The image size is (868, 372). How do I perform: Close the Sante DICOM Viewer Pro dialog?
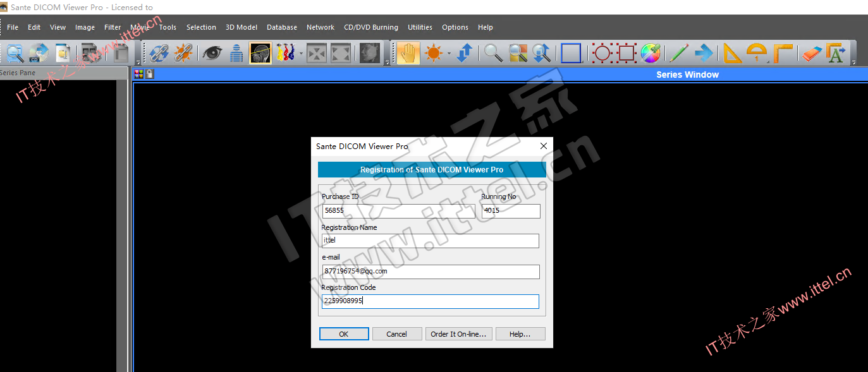click(543, 146)
